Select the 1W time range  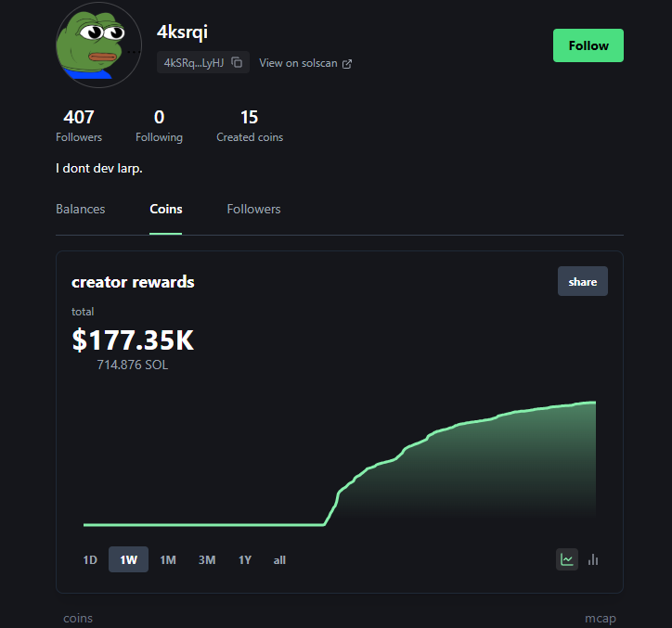pyautogui.click(x=128, y=560)
